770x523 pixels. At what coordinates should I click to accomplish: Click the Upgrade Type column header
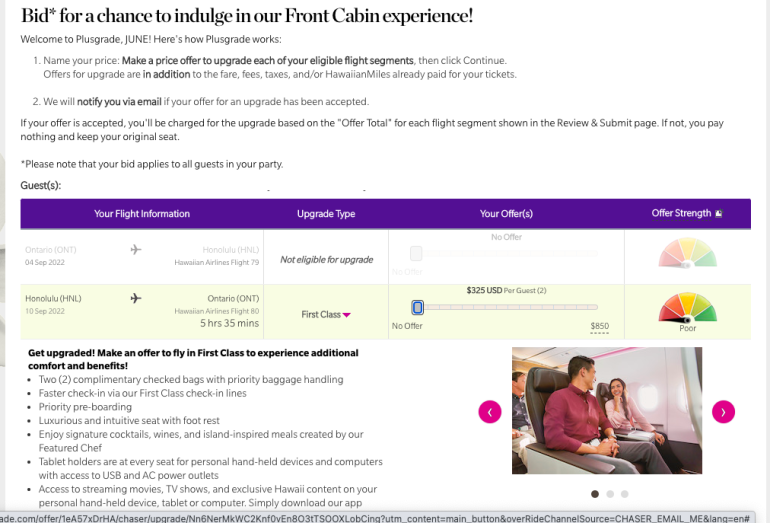326,214
